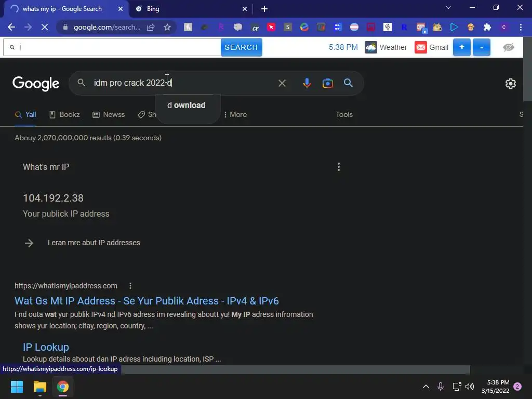Viewport: 532px width, 399px height.
Task: Start Google voice search microphone
Action: tap(307, 83)
